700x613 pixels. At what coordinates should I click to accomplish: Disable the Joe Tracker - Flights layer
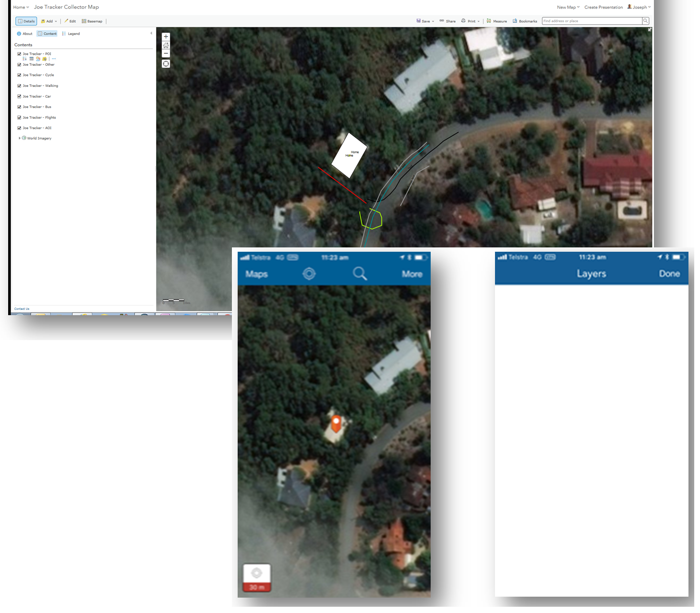tap(19, 117)
